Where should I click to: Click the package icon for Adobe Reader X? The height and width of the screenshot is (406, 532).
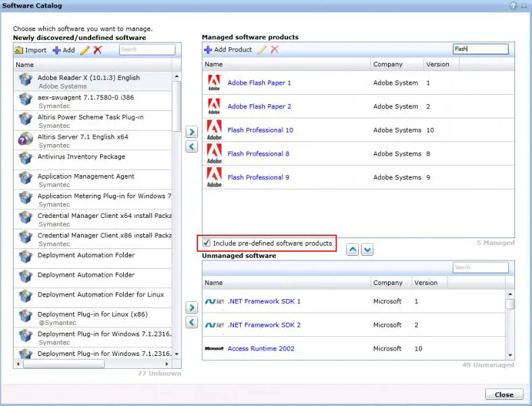(x=26, y=79)
